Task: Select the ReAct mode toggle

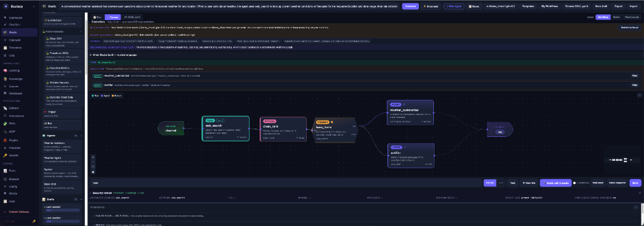Action: click(616, 17)
